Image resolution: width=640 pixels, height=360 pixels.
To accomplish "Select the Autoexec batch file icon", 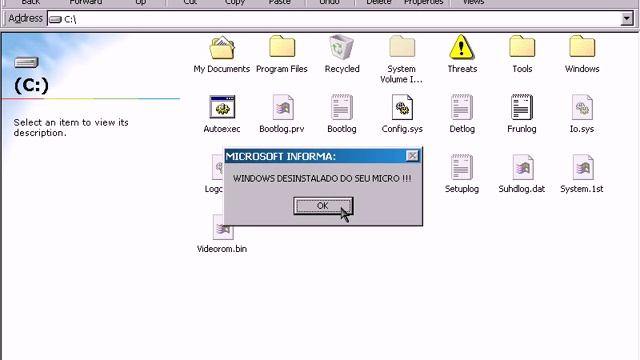I will [x=222, y=107].
